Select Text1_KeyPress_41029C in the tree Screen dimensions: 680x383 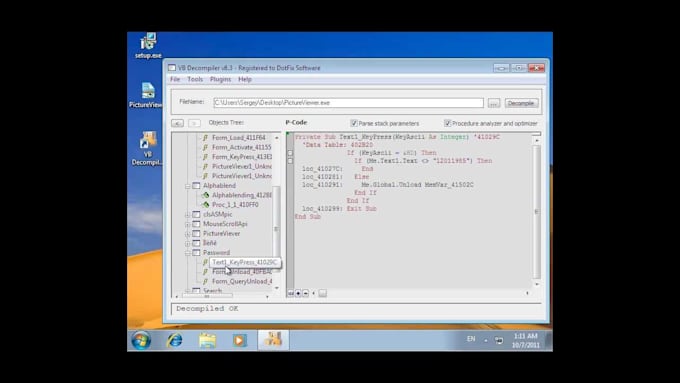(x=245, y=262)
